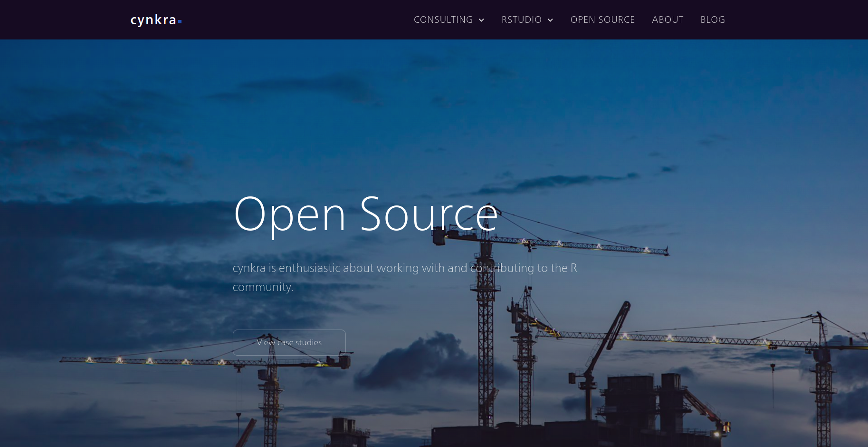Click the blue square dot after cynkra
The height and width of the screenshot is (447, 868).
[x=180, y=22]
